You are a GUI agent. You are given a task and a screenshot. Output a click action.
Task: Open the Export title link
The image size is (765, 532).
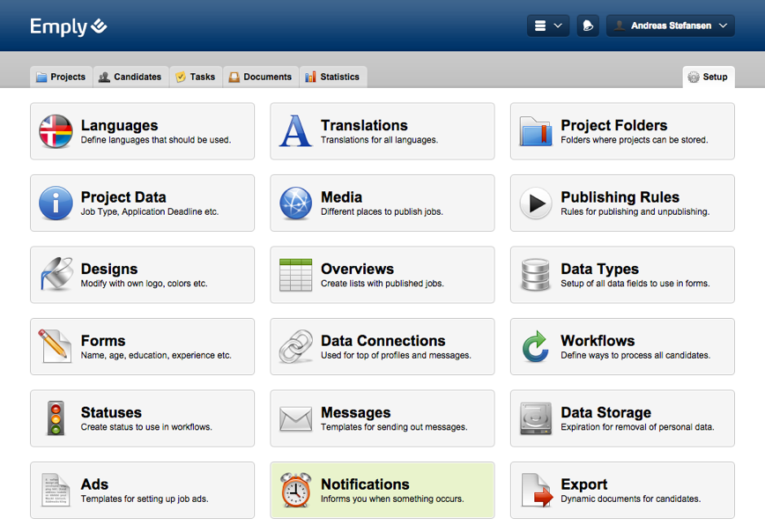point(583,484)
